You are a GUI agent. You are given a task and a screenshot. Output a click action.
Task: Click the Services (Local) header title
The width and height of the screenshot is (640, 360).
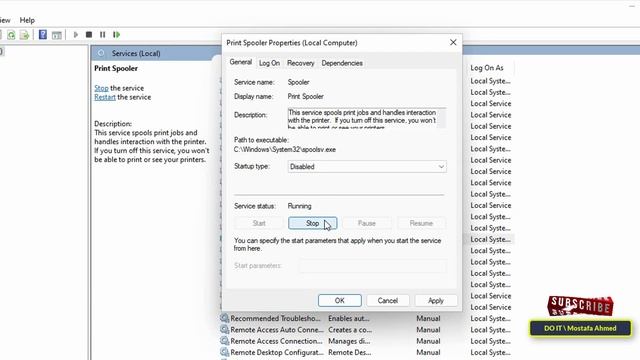136,53
